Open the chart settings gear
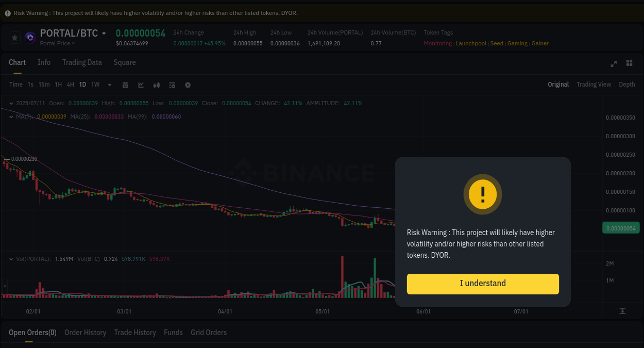Viewport: 644px width, 348px height. [188, 85]
